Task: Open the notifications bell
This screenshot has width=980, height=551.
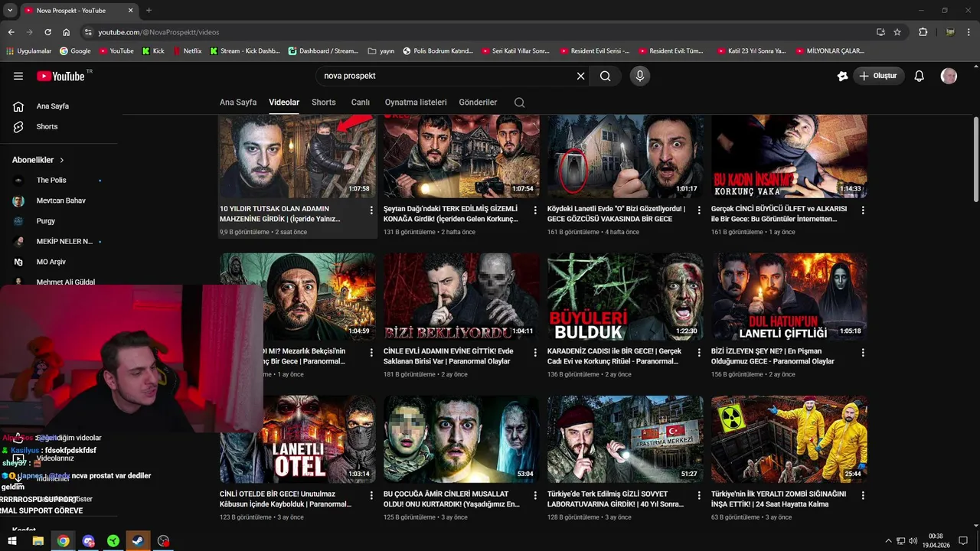Action: click(920, 76)
